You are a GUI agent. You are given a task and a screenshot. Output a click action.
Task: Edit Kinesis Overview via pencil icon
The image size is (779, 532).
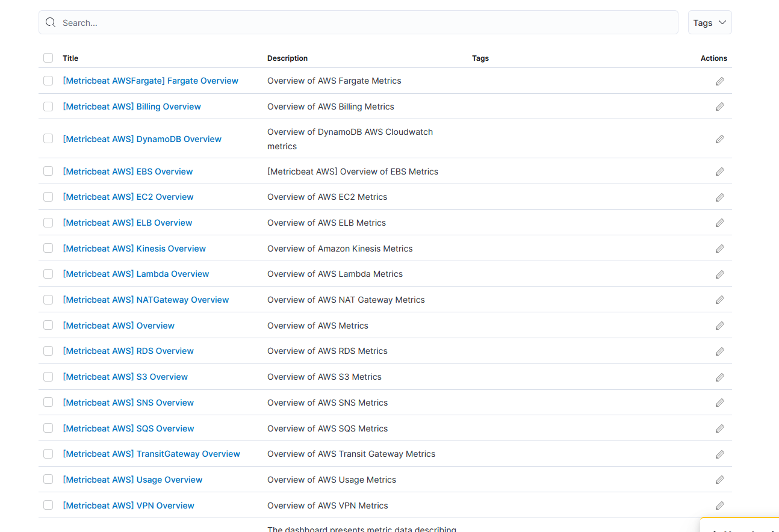719,249
